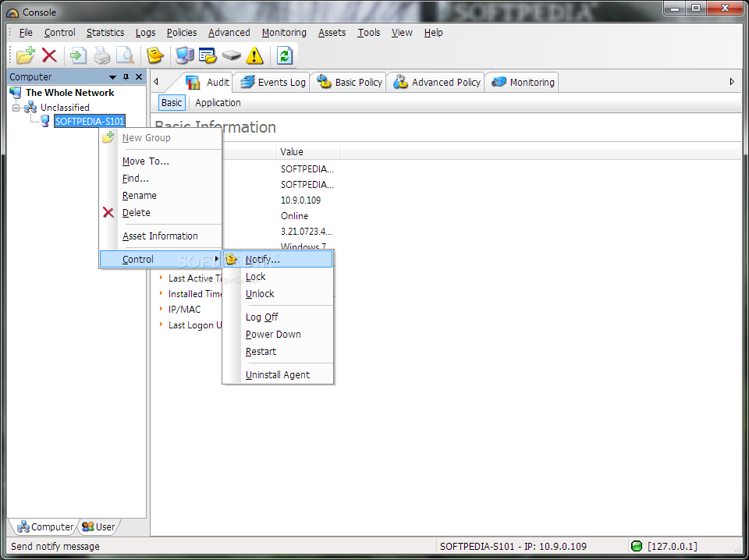
Task: Collapse the Unclassified tree node
Action: click(x=16, y=108)
